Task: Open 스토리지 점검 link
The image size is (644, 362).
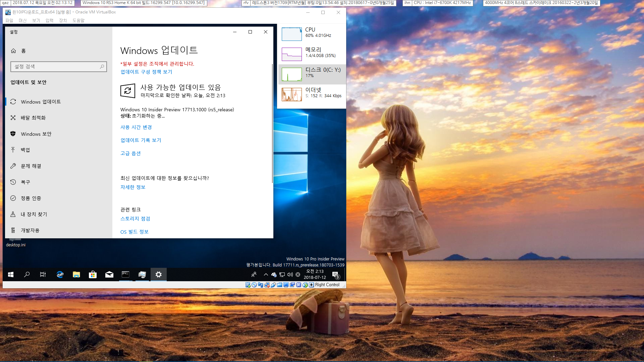Action: pyautogui.click(x=135, y=219)
